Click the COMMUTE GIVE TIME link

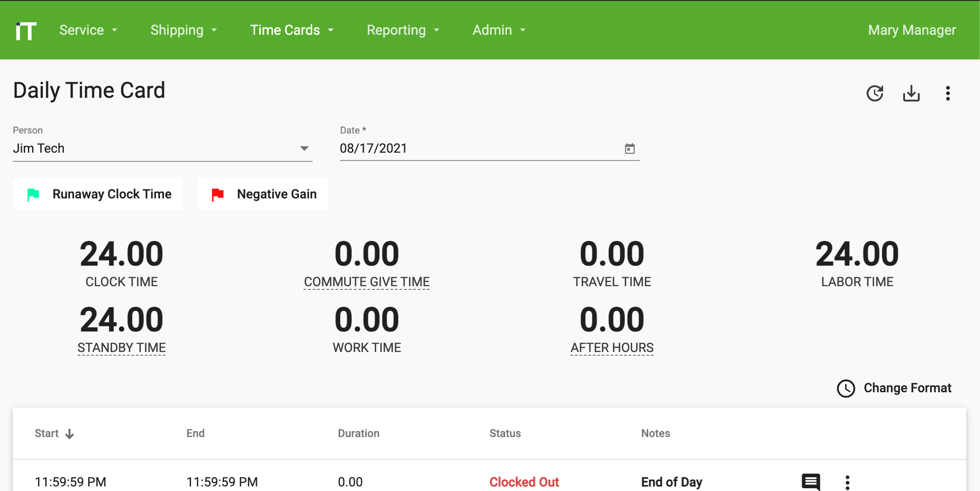coord(366,282)
